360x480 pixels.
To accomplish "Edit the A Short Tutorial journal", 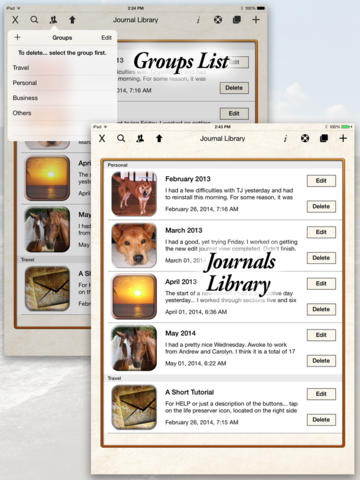I will tap(321, 394).
